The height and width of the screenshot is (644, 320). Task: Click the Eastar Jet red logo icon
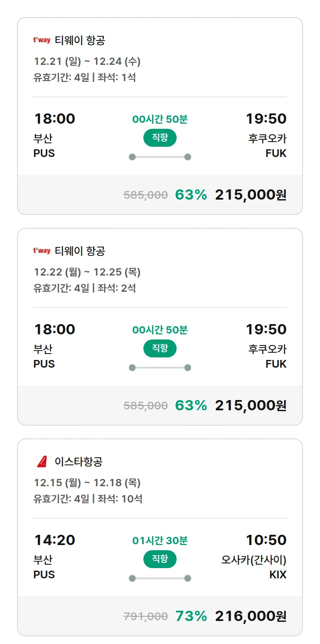[x=41, y=461]
